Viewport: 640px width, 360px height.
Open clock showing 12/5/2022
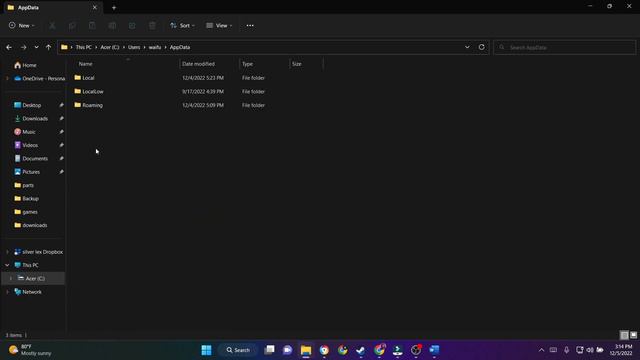pos(621,350)
